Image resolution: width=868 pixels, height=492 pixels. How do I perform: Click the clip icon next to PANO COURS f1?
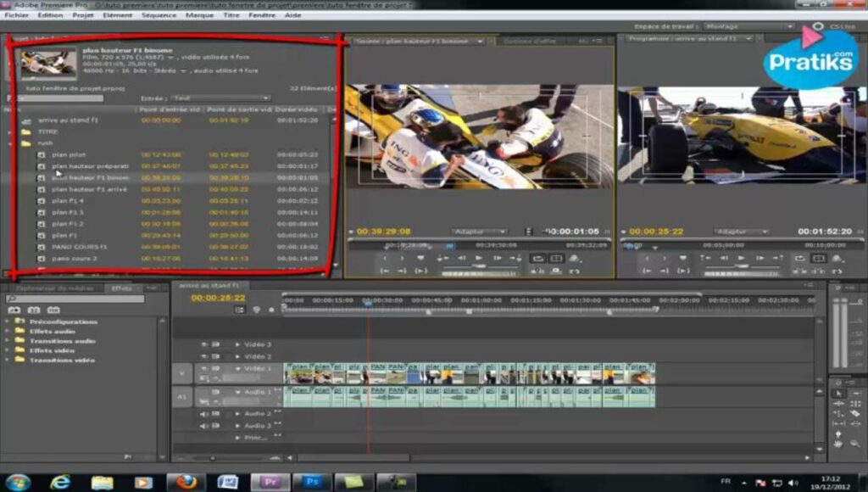click(41, 247)
